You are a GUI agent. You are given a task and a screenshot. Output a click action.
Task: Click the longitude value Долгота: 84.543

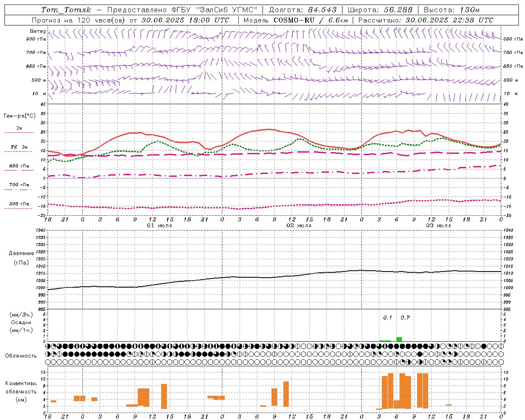click(x=303, y=10)
